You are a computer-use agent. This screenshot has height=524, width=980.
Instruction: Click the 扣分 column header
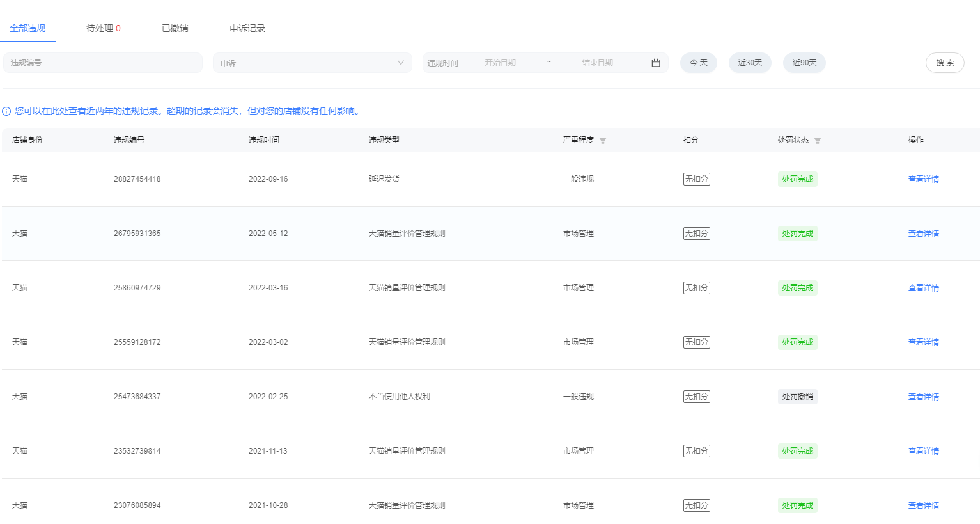click(691, 140)
